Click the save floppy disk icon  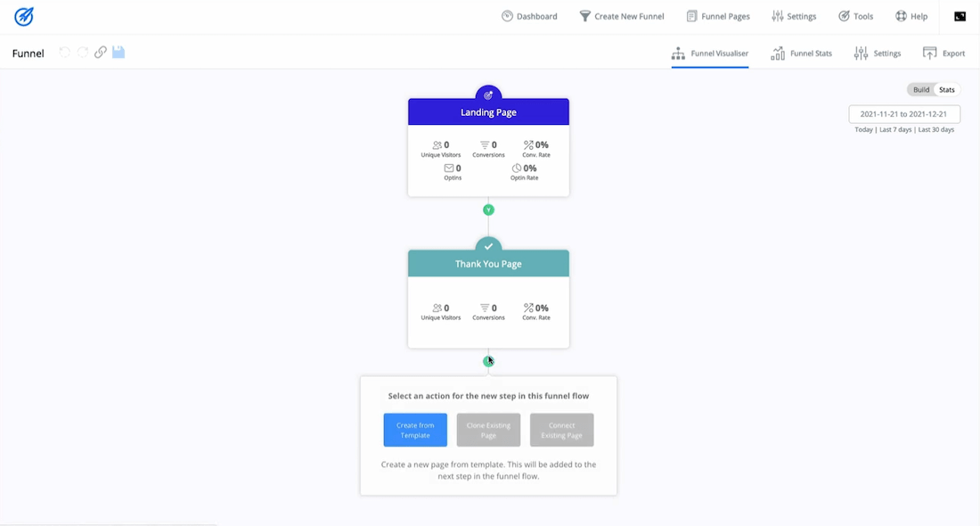tap(118, 52)
